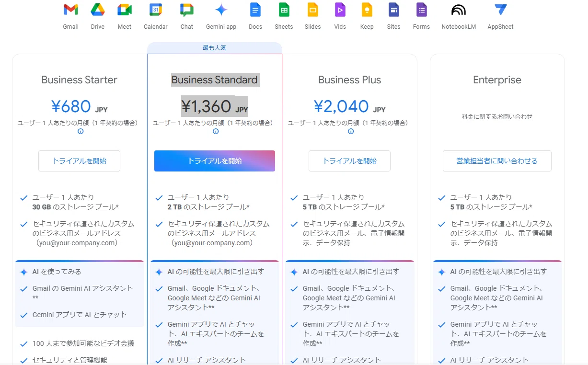
Task: Start trial for Business Starter plan
Action: point(80,161)
